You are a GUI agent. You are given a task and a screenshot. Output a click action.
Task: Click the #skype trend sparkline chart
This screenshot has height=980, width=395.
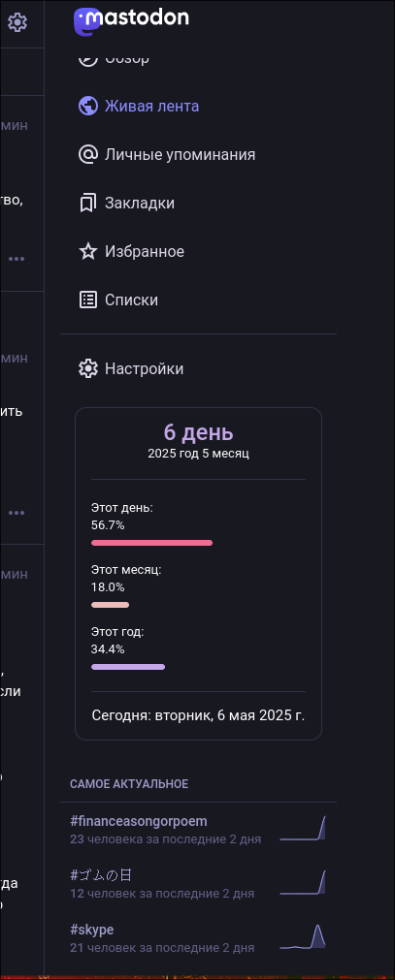(x=303, y=935)
